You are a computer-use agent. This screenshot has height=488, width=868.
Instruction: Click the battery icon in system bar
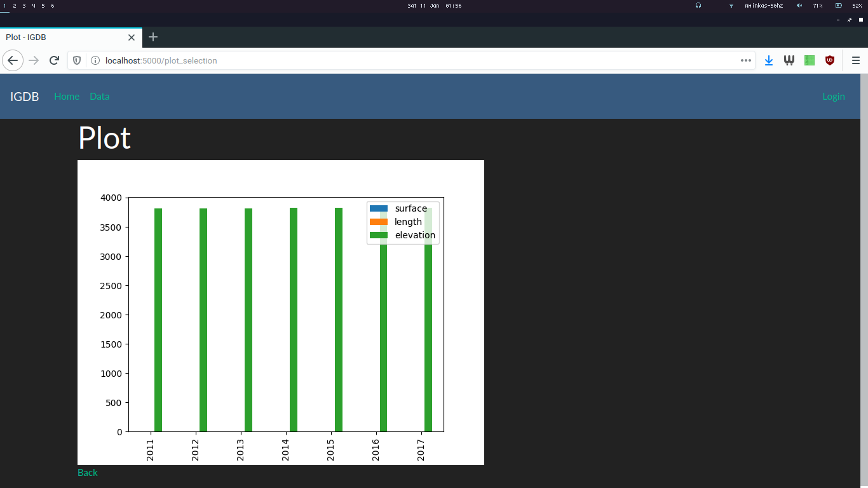(x=839, y=5)
